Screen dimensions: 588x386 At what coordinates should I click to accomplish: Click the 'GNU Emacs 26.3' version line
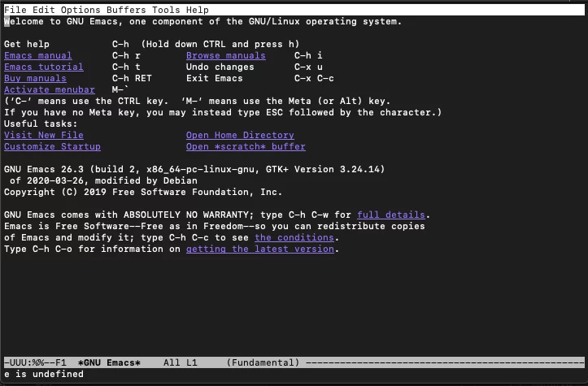[194, 169]
